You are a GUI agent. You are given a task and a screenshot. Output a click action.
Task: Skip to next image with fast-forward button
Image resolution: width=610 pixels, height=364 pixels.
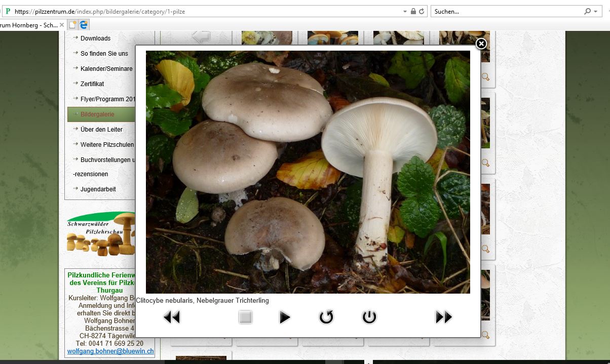(x=443, y=317)
